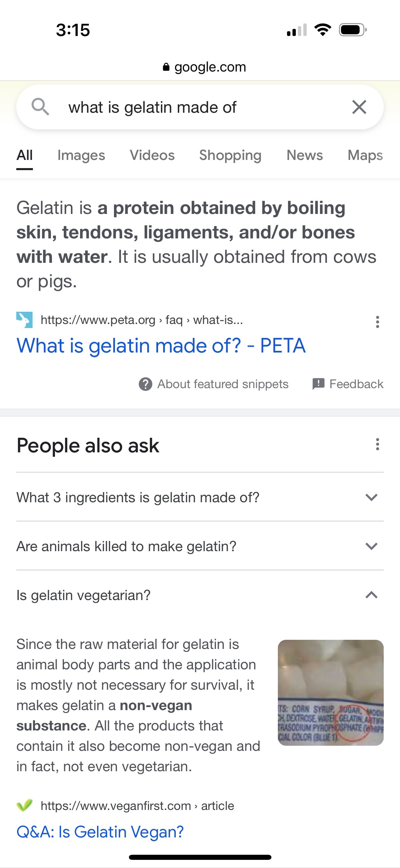Open "Q&A: Is Gelatin Vegan?" link
This screenshot has width=400, height=868.
[x=100, y=832]
